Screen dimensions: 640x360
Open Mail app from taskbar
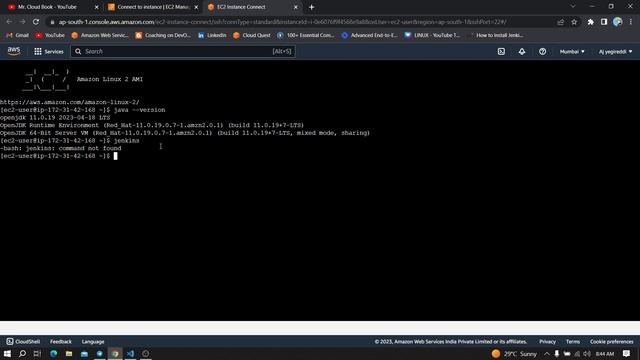click(84, 353)
